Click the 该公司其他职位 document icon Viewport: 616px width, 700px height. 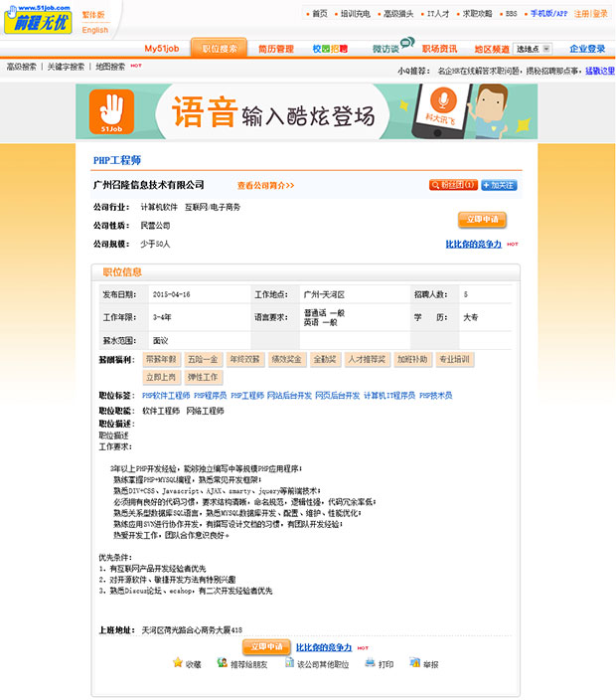[x=289, y=662]
